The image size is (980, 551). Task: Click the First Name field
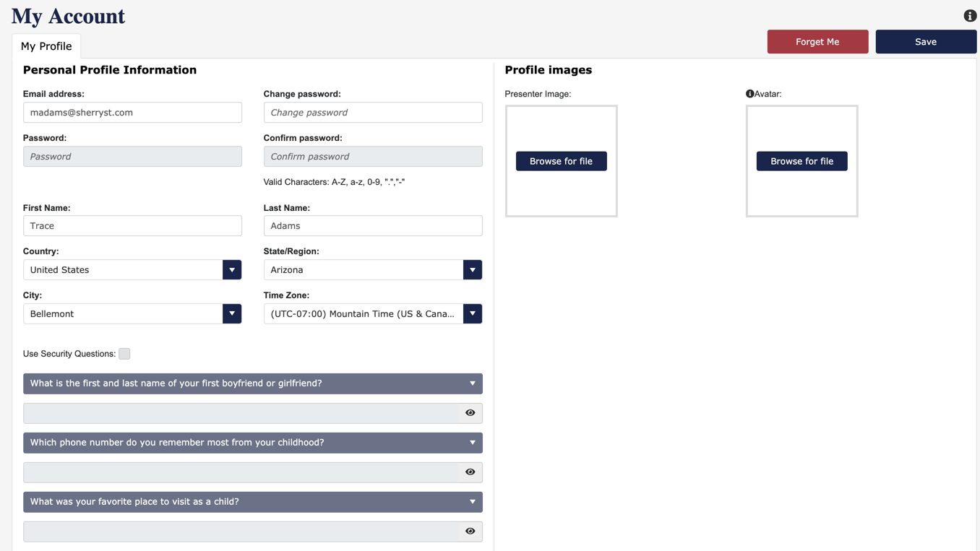click(132, 226)
